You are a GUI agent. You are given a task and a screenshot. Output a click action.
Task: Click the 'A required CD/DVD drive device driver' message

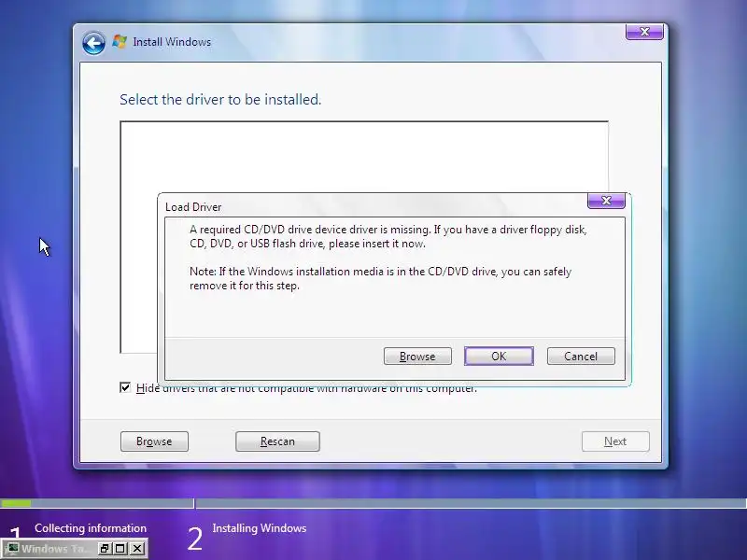(388, 236)
